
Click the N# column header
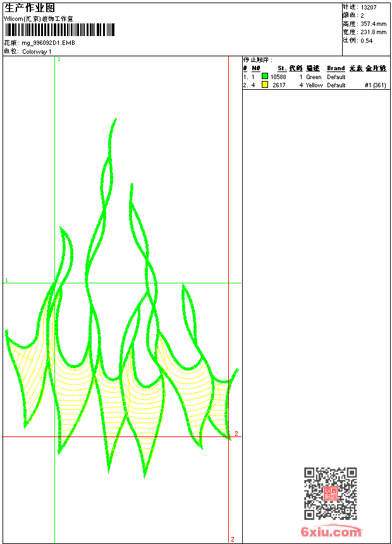coord(255,68)
